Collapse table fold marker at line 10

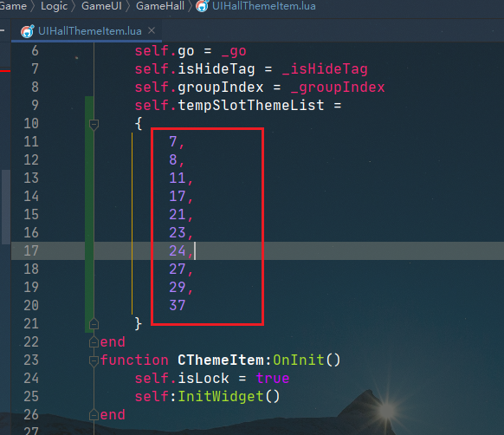click(94, 124)
